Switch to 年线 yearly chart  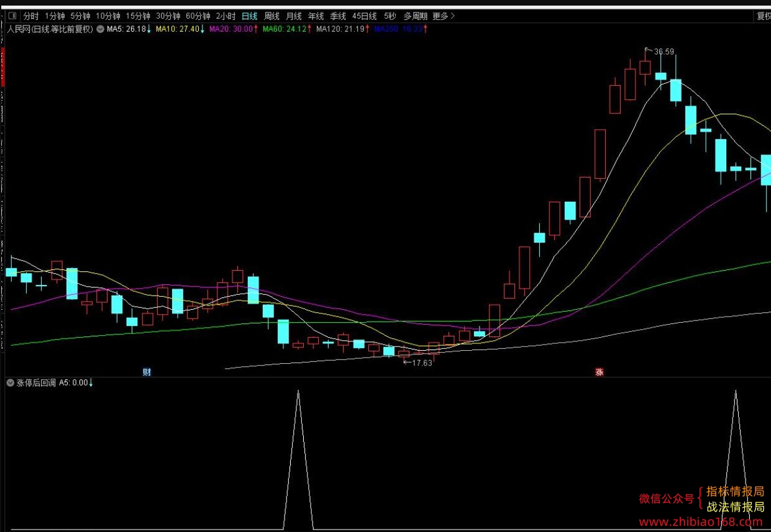click(316, 16)
